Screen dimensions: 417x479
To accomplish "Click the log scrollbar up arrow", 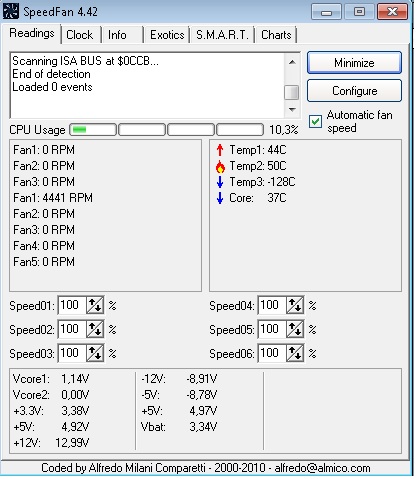I will (x=292, y=62).
